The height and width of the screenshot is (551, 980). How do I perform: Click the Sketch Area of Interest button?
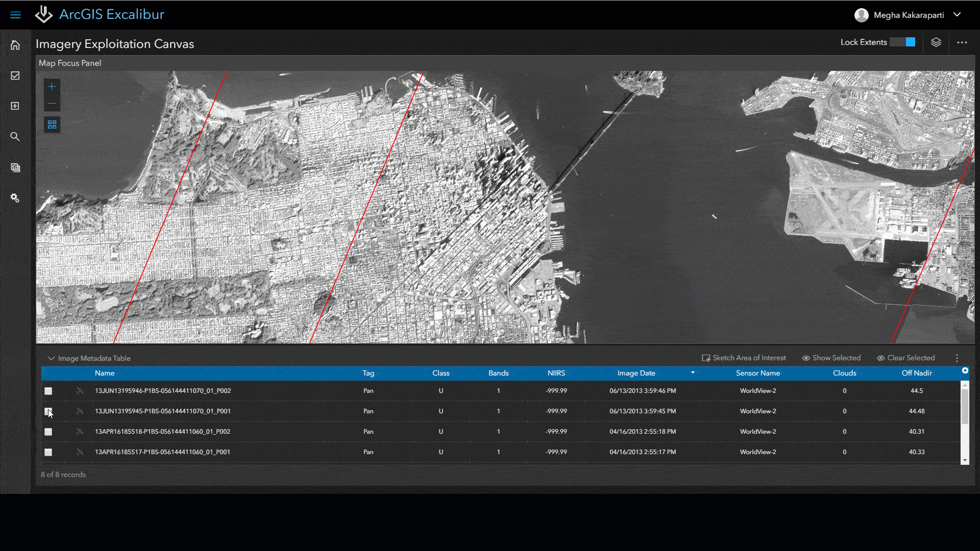(744, 358)
